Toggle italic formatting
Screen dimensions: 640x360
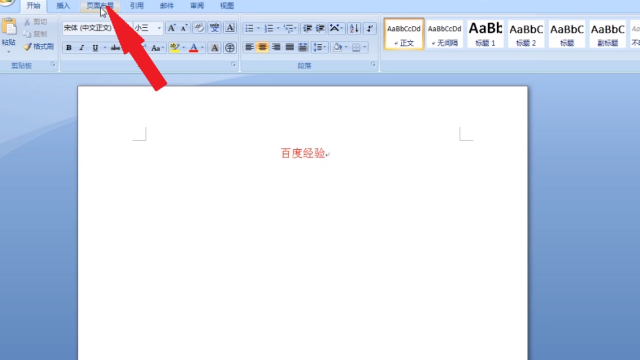[x=82, y=48]
